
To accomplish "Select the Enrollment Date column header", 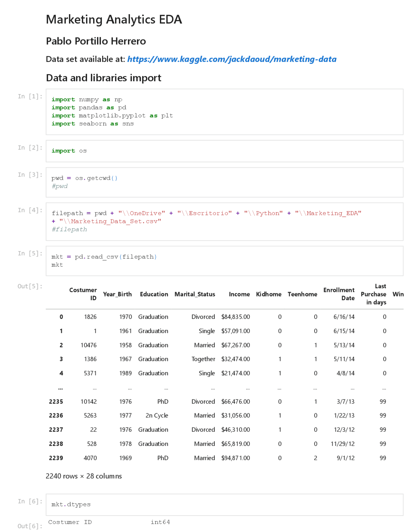I will click(339, 294).
